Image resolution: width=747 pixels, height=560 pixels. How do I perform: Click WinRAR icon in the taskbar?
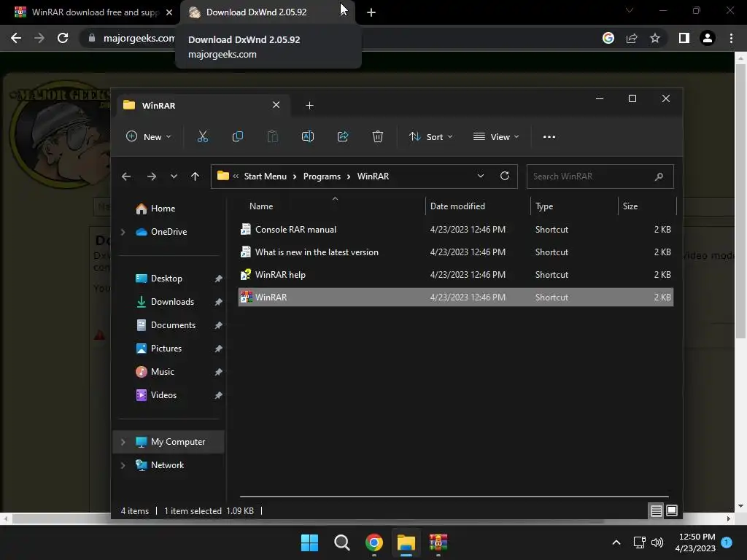point(438,542)
